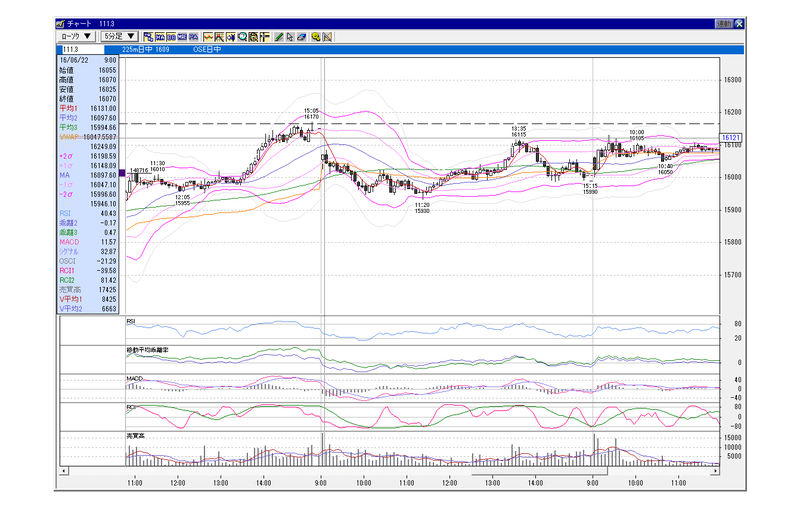The height and width of the screenshot is (507, 800).
Task: Click the chart app icon in the title bar
Action: coord(61,23)
